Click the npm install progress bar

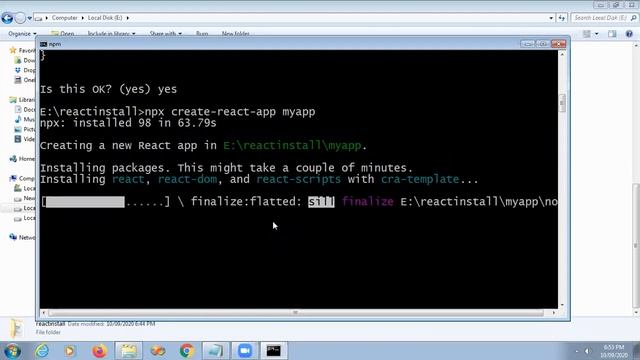[x=105, y=202]
